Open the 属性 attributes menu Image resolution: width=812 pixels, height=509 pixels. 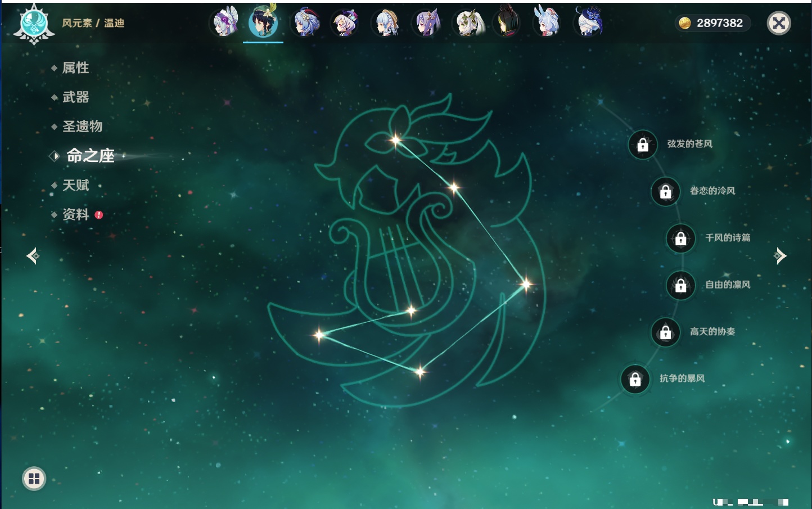75,68
